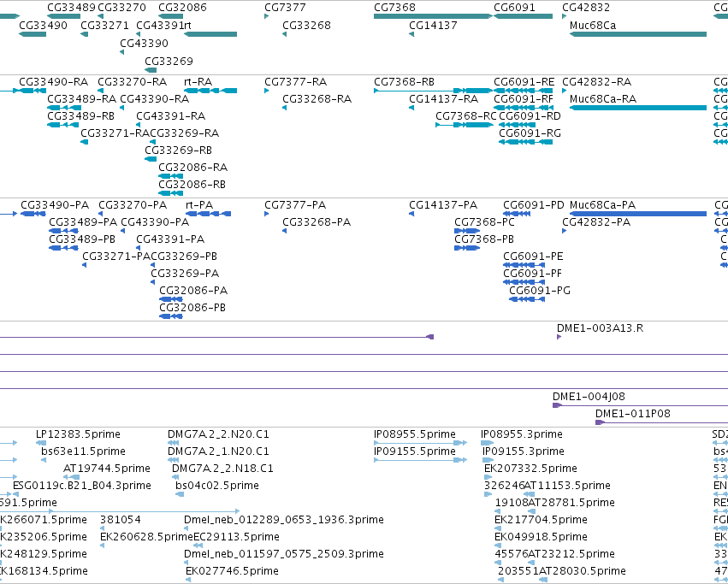Click the CG33269-RB transcript label

178,150
